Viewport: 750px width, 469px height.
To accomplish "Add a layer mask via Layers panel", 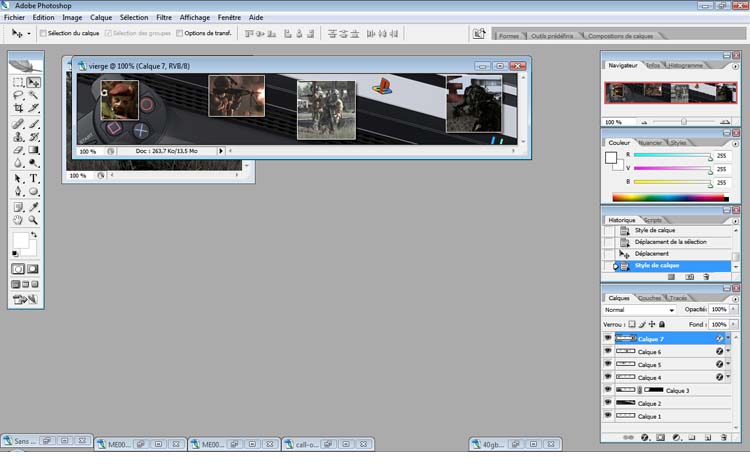I will (x=661, y=437).
